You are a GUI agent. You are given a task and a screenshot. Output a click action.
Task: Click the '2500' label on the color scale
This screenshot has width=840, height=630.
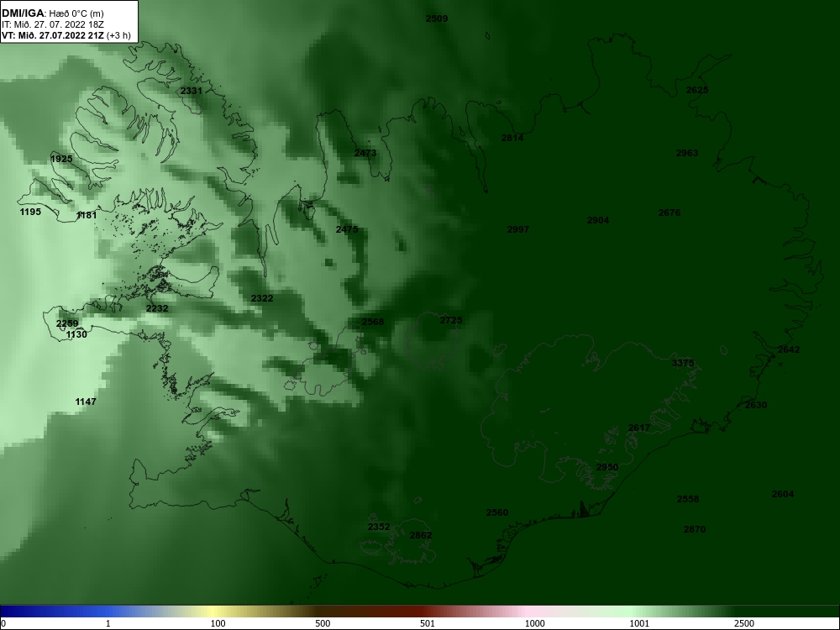click(x=744, y=623)
